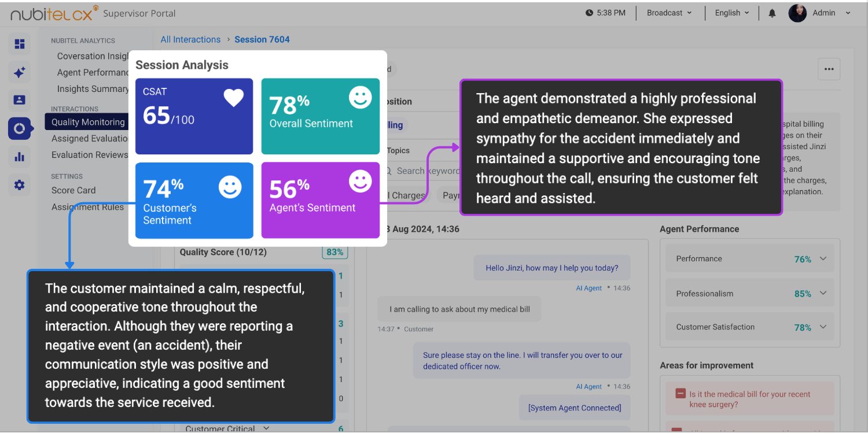The width and height of the screenshot is (868, 433).
Task: Select the active analytics ring icon in sidebar
Action: [20, 128]
